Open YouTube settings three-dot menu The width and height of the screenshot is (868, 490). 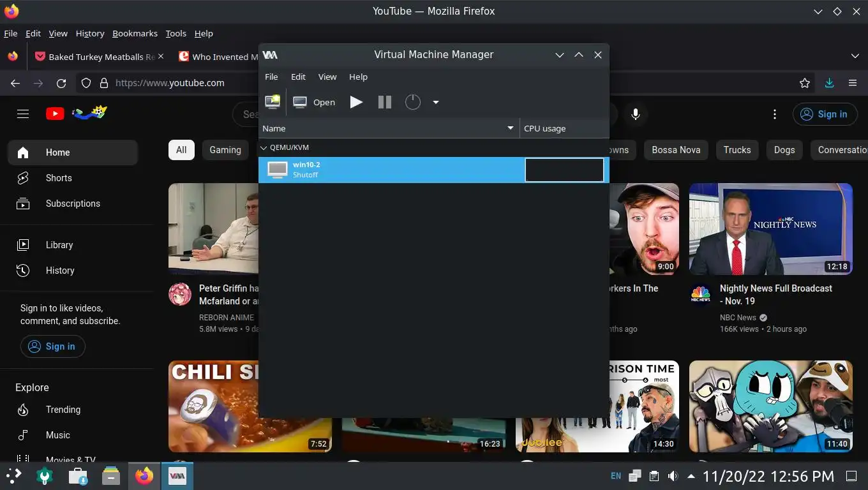pyautogui.click(x=775, y=114)
